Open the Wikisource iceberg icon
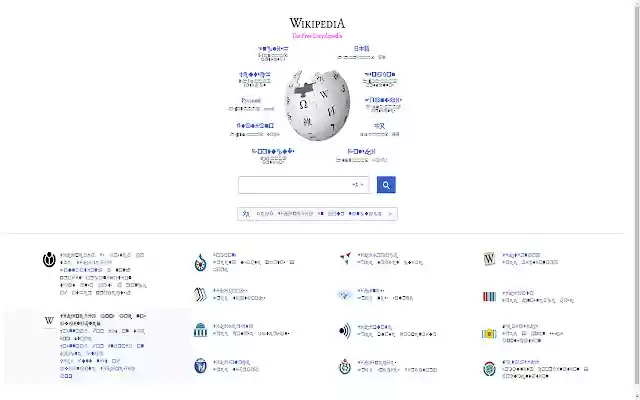Image resolution: width=640 pixels, height=400 pixels. 200,366
